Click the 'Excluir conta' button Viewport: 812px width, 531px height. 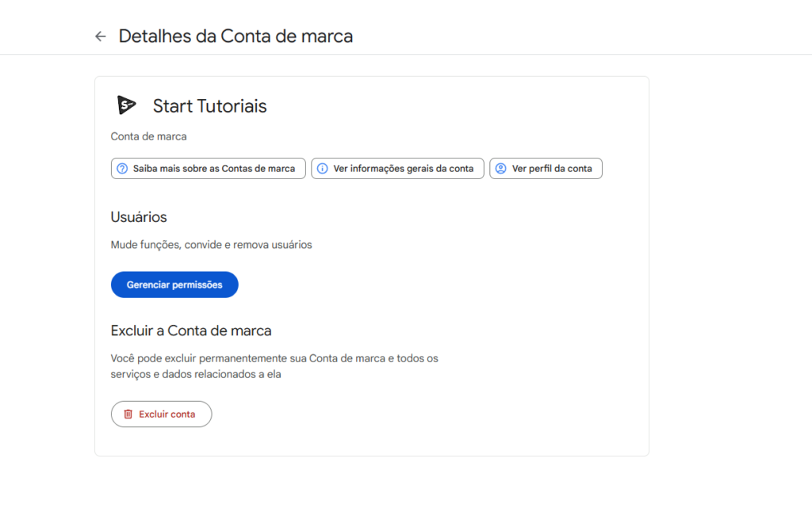pos(161,414)
